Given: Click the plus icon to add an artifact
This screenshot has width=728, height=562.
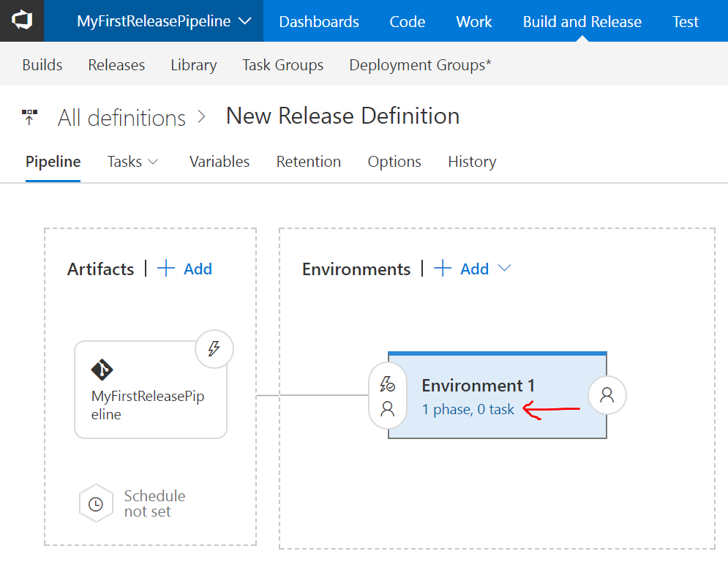Looking at the screenshot, I should 167,269.
